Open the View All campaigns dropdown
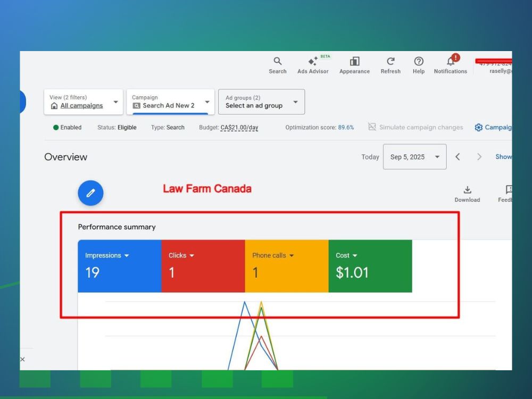Image resolution: width=532 pixels, height=399 pixels. (x=84, y=102)
